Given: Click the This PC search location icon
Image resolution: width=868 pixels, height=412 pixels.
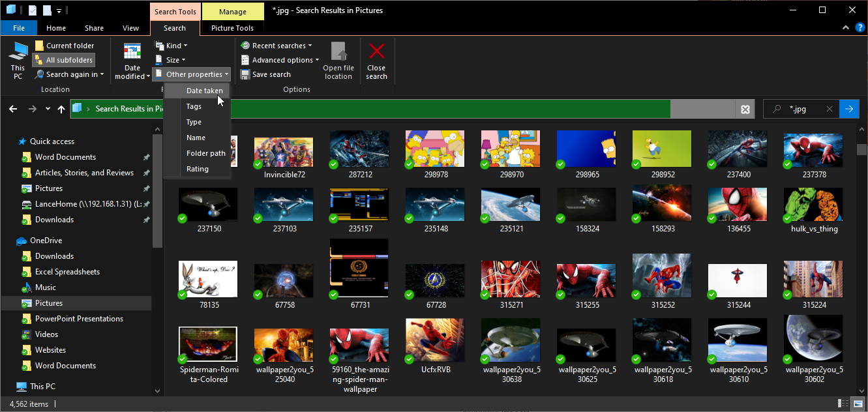Looking at the screenshot, I should click(18, 61).
